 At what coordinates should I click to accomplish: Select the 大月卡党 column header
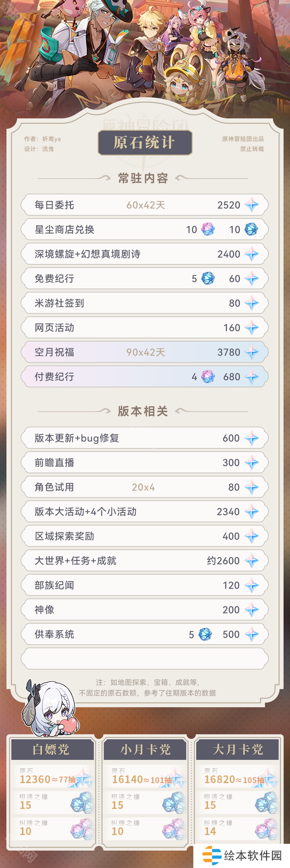click(x=238, y=749)
